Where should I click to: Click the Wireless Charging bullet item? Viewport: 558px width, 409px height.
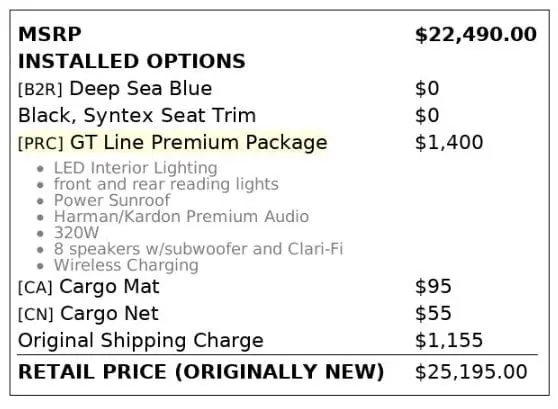click(126, 266)
